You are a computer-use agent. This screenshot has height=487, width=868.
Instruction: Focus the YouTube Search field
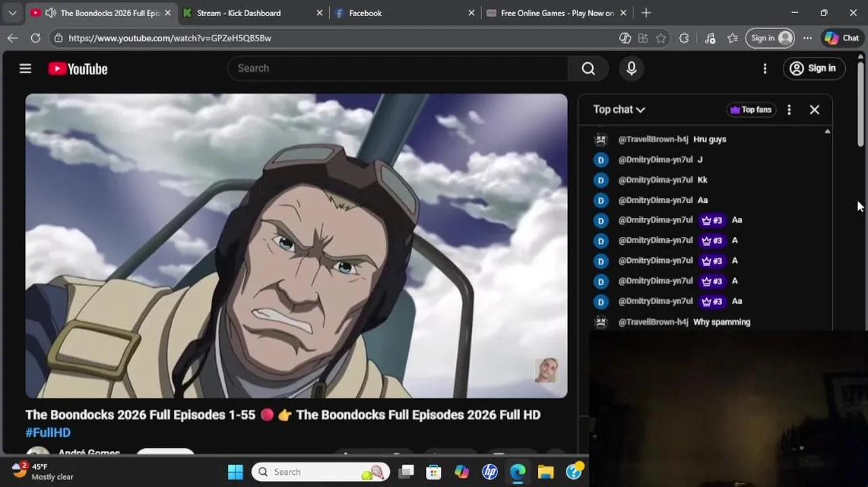tap(399, 68)
